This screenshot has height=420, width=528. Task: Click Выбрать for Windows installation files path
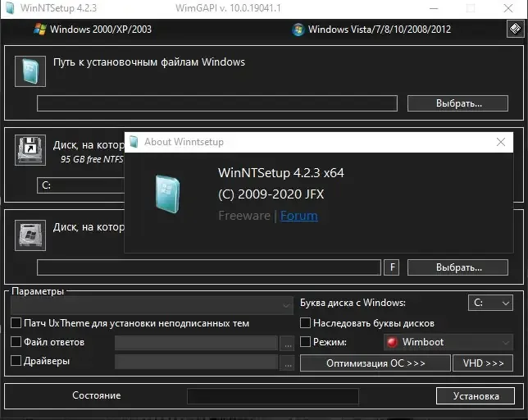pos(457,103)
